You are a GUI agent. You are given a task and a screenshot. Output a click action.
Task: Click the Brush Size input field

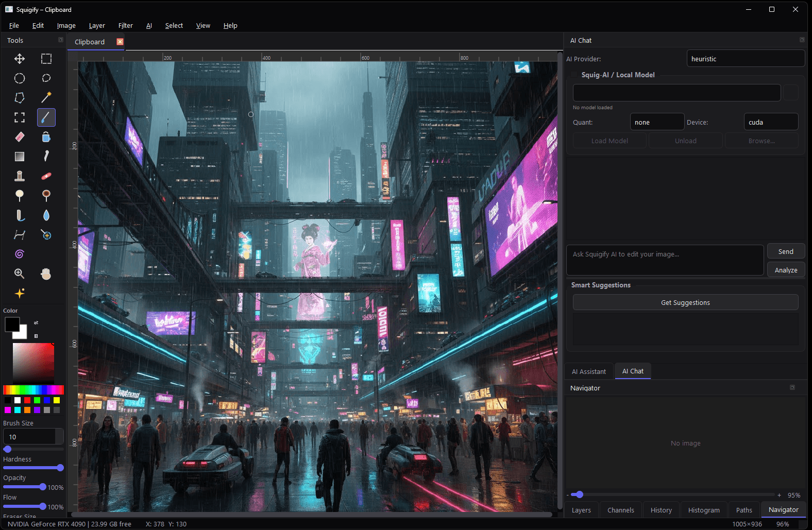(x=33, y=437)
